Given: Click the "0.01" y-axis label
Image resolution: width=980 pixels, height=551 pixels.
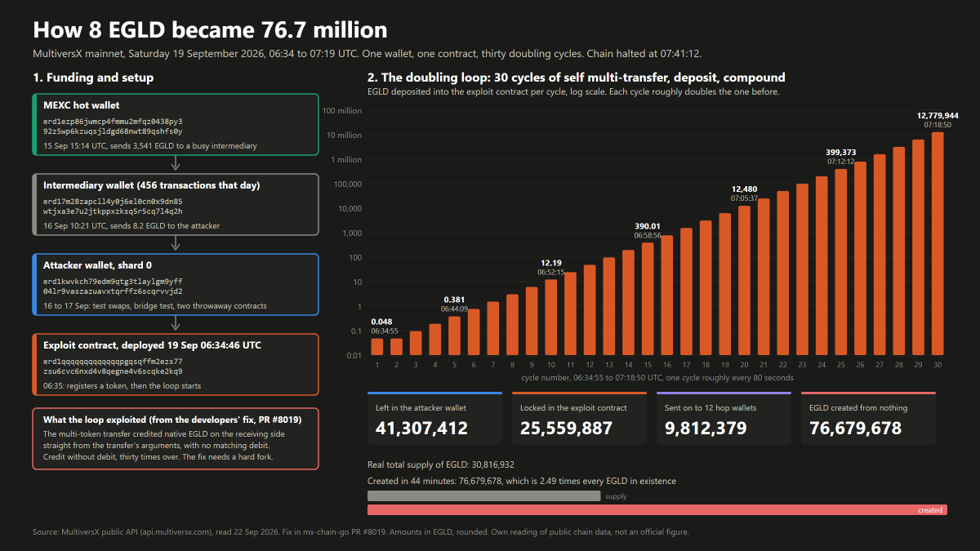Looking at the screenshot, I should point(354,355).
